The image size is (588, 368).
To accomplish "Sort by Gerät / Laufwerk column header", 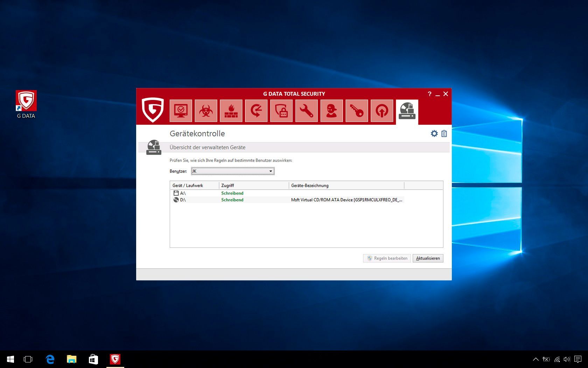I will point(195,185).
